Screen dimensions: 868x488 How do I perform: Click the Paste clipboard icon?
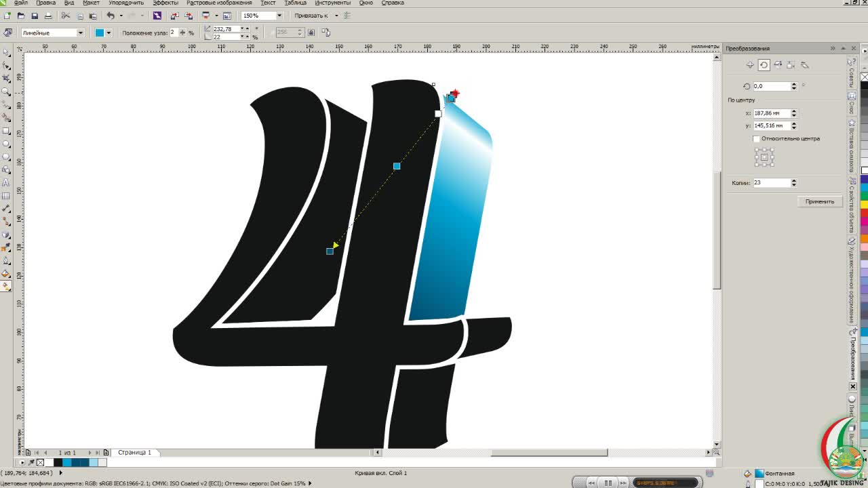click(92, 15)
